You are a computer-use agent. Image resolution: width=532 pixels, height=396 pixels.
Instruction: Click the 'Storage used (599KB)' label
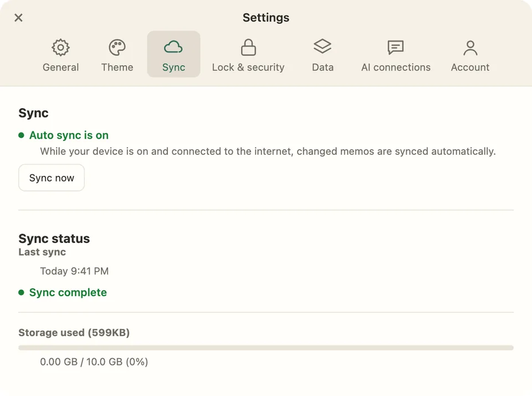point(74,332)
